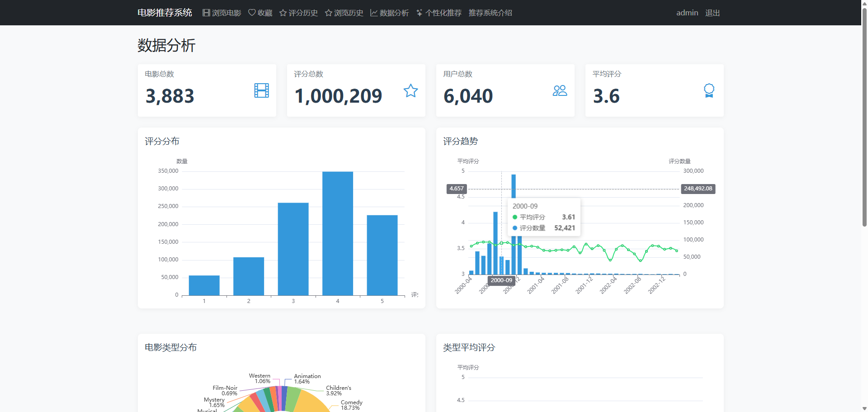Click the Animation 1.64% pie label
The width and height of the screenshot is (868, 412).
click(307, 379)
